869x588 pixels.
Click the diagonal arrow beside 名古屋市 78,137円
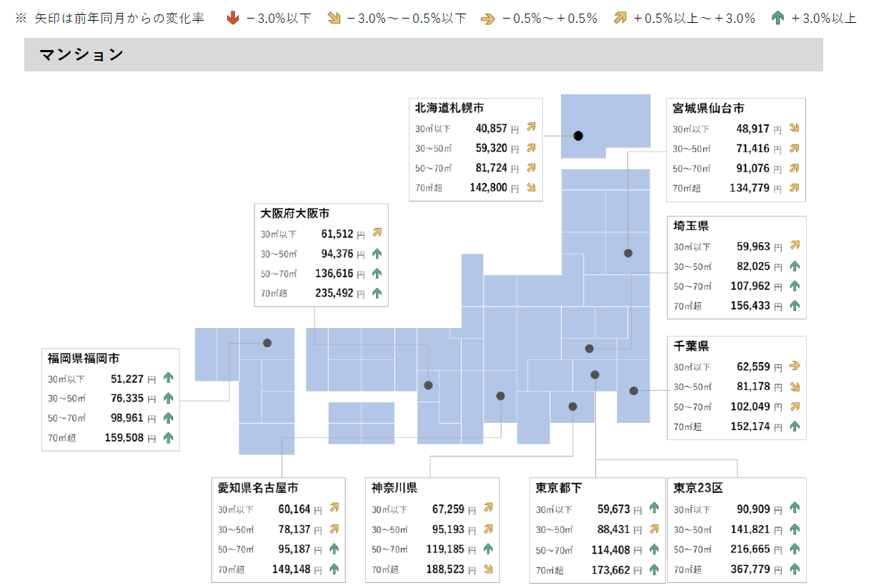[333, 529]
